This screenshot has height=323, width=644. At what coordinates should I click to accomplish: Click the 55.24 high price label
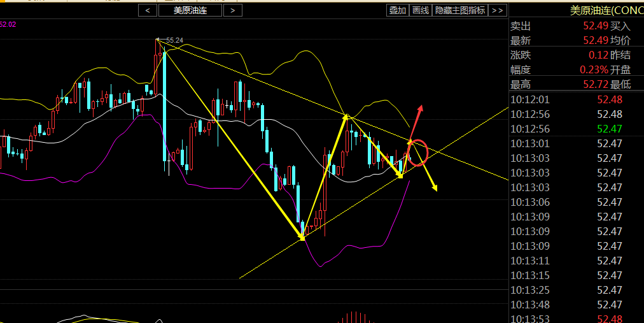[x=174, y=40]
